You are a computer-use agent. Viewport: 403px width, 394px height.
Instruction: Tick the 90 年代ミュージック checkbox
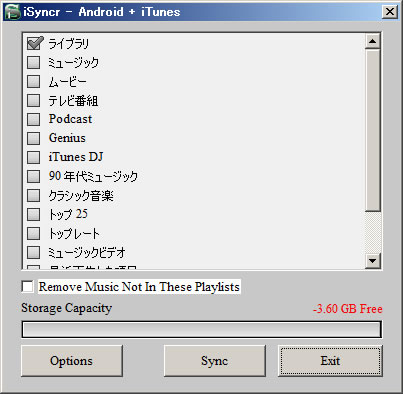click(34, 176)
